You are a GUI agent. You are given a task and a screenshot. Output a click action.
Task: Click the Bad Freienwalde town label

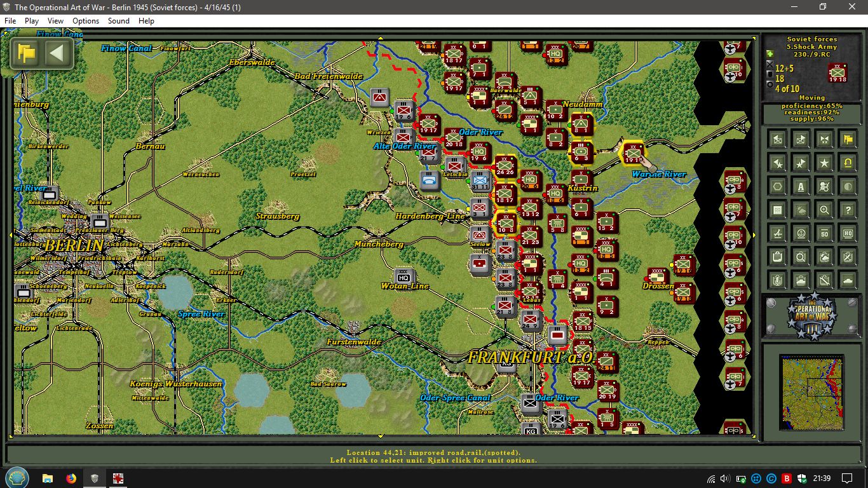click(x=329, y=76)
